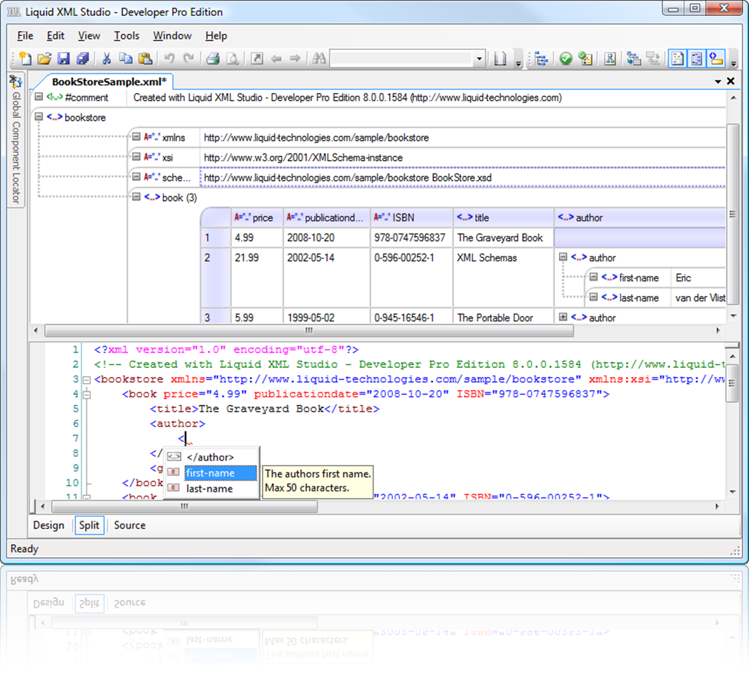Choose first-name in the autocomplete list
Image resolution: width=749 pixels, height=700 pixels.
[221, 473]
